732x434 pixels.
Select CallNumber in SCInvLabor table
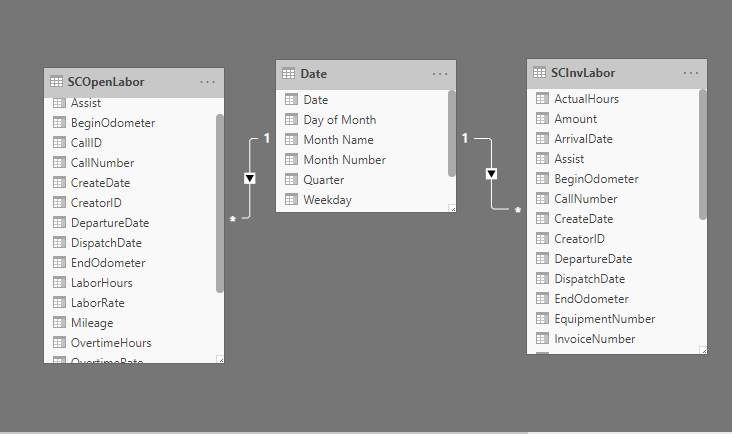[x=585, y=199]
